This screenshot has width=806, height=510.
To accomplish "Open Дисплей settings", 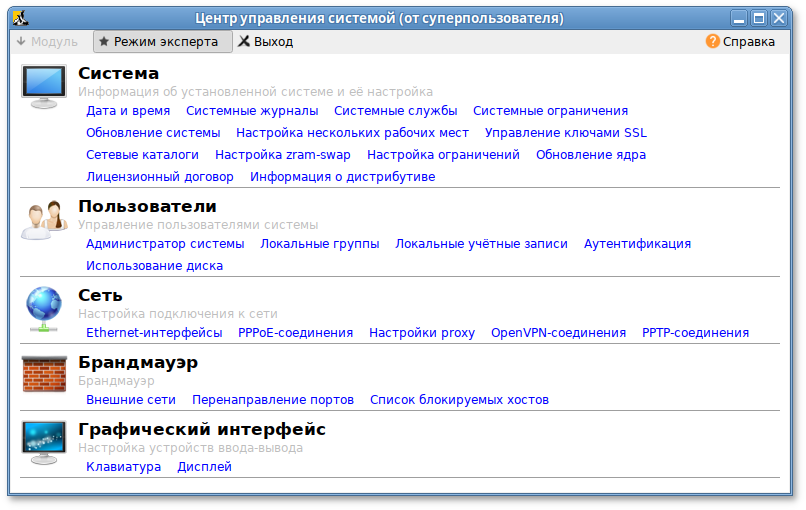I will click(x=205, y=467).
